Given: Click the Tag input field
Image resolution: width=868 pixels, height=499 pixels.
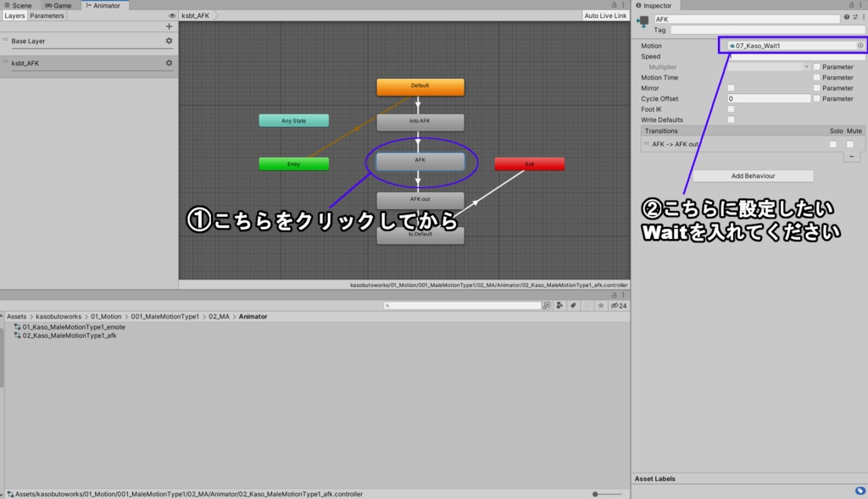Looking at the screenshot, I should [767, 30].
